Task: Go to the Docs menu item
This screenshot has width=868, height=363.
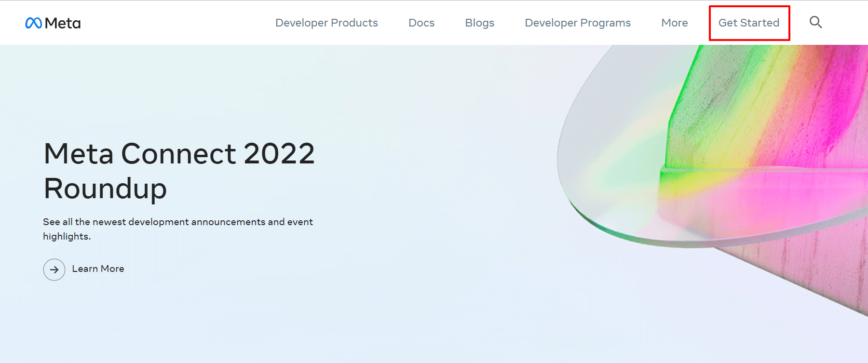Action: point(421,23)
